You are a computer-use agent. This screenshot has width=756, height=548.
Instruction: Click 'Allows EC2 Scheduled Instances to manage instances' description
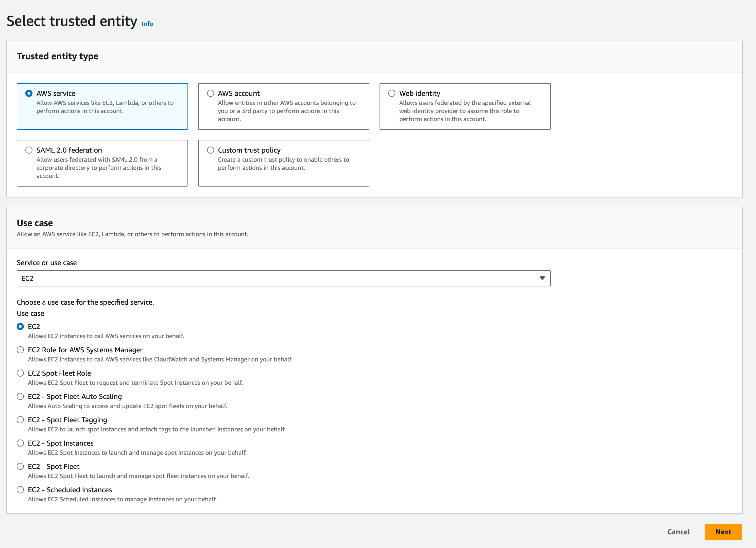point(122,499)
